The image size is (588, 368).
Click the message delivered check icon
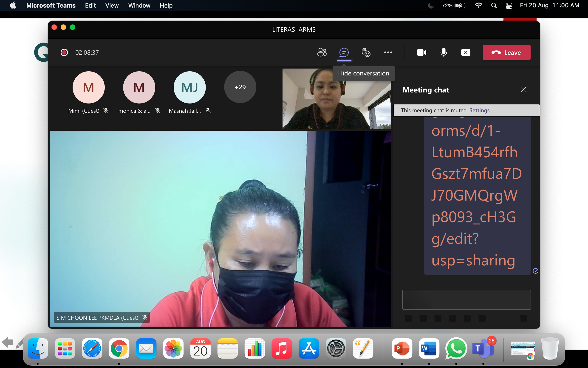point(536,271)
